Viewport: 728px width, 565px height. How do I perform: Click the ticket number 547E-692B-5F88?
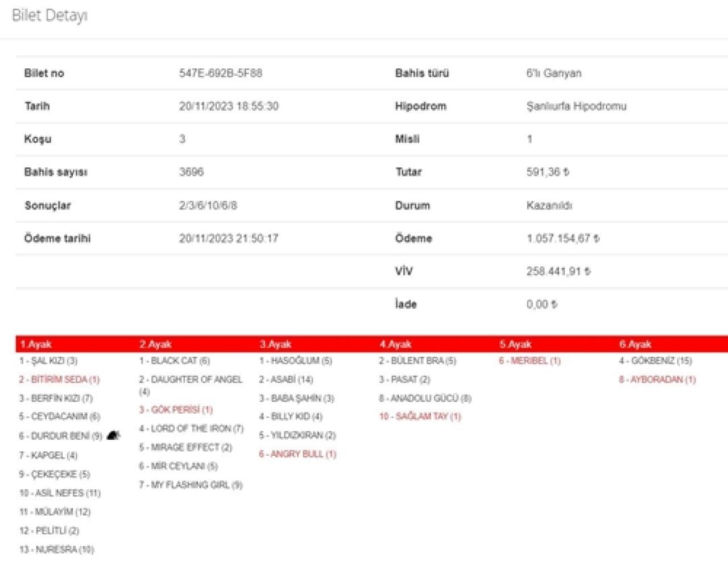pyautogui.click(x=221, y=73)
